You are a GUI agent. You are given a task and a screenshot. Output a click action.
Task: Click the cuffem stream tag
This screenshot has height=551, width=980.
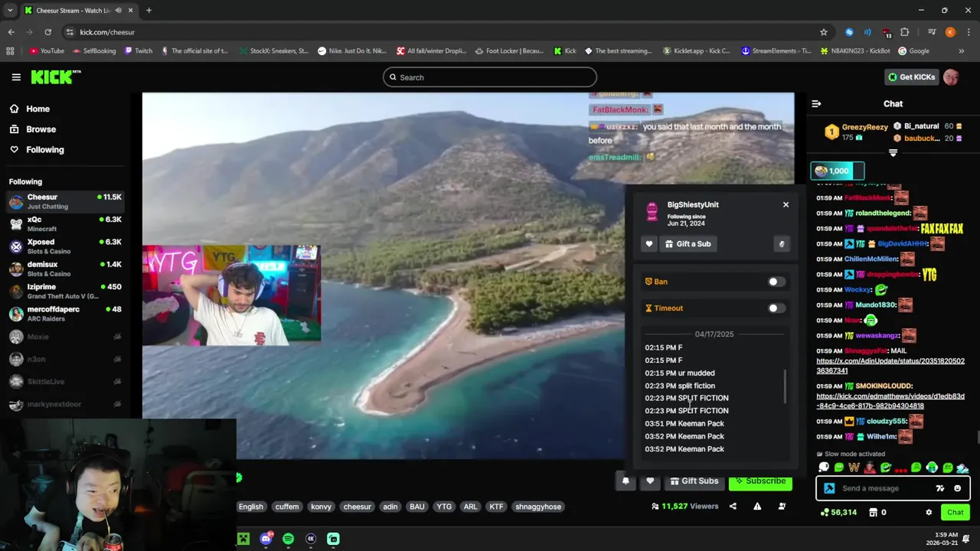tap(287, 507)
